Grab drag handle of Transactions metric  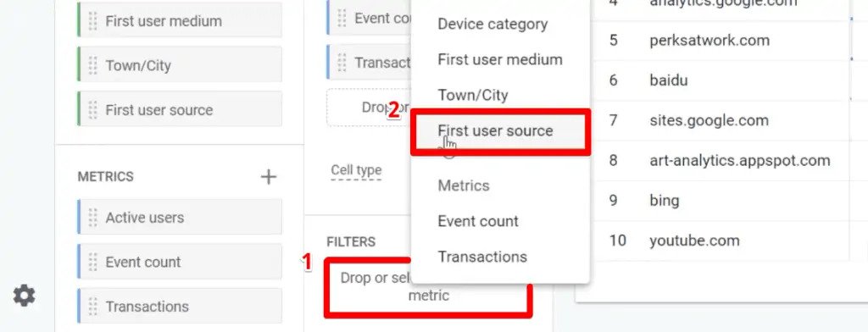click(93, 306)
